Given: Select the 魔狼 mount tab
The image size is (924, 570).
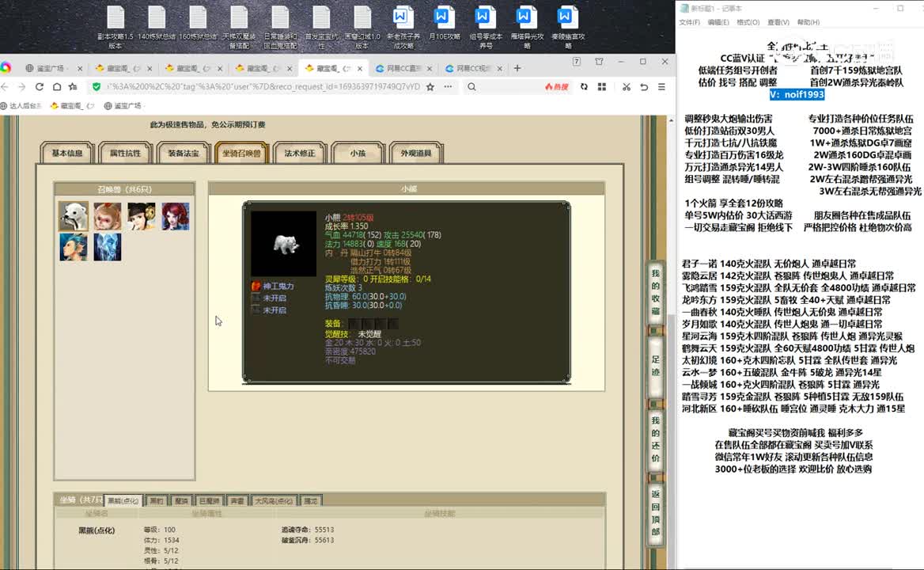Looking at the screenshot, I should tap(181, 501).
